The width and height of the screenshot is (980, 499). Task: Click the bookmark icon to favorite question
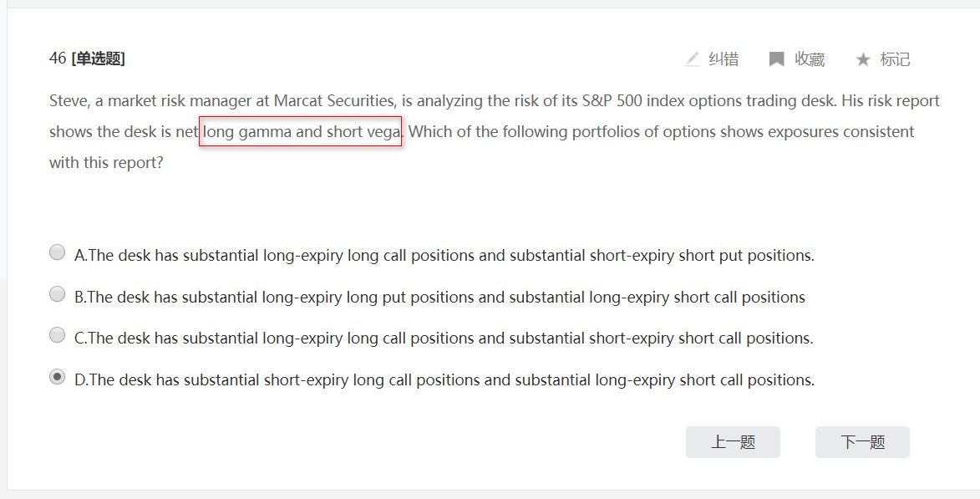(x=776, y=59)
